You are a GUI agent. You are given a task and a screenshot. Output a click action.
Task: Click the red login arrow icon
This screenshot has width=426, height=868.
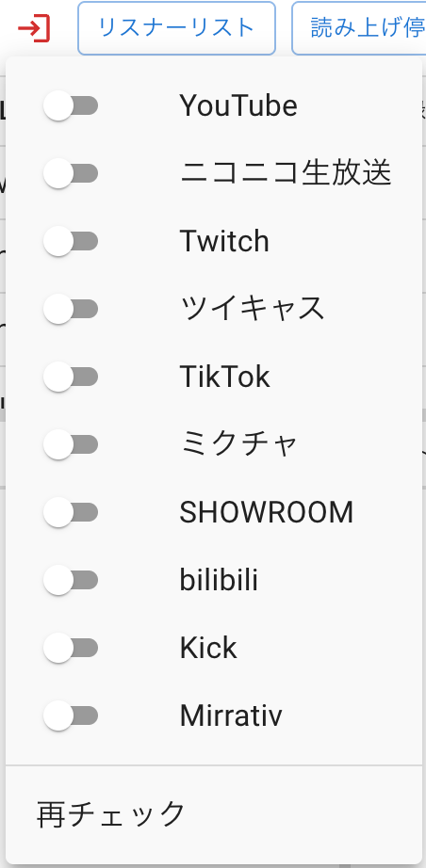tap(34, 27)
